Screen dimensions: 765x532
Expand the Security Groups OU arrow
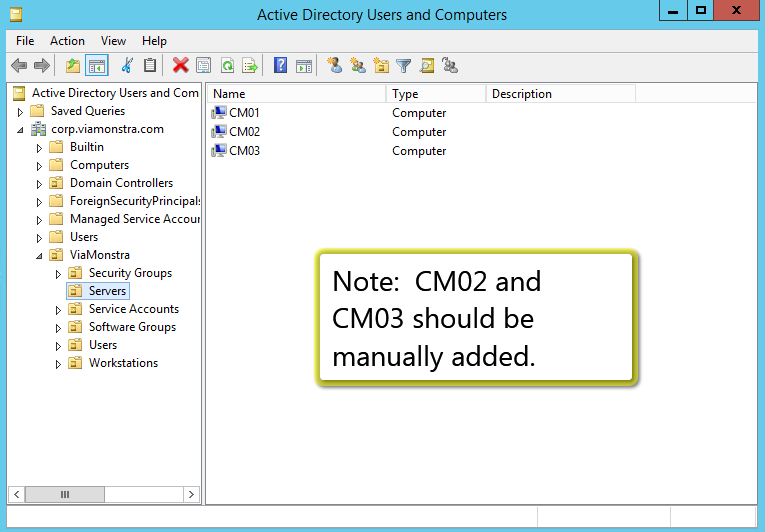pyautogui.click(x=58, y=274)
